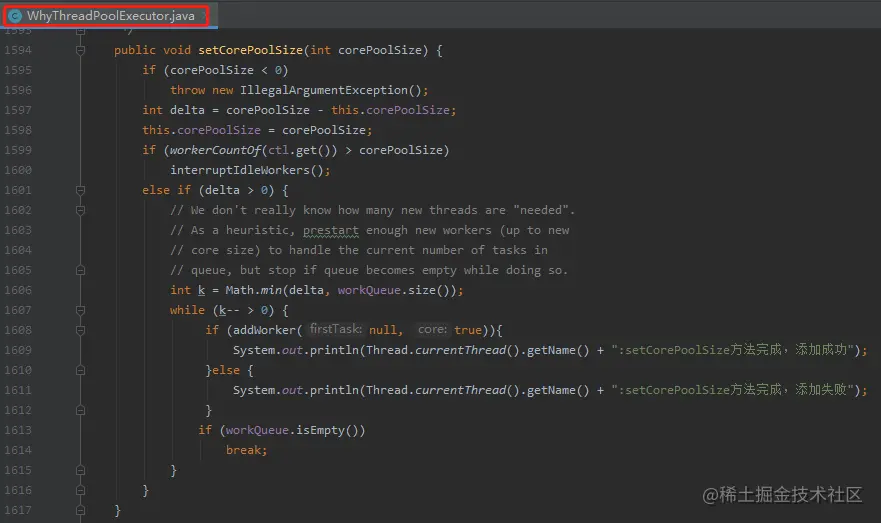Click the while keyword on line 1607
Viewport: 881px width, 523px height.
(x=188, y=310)
